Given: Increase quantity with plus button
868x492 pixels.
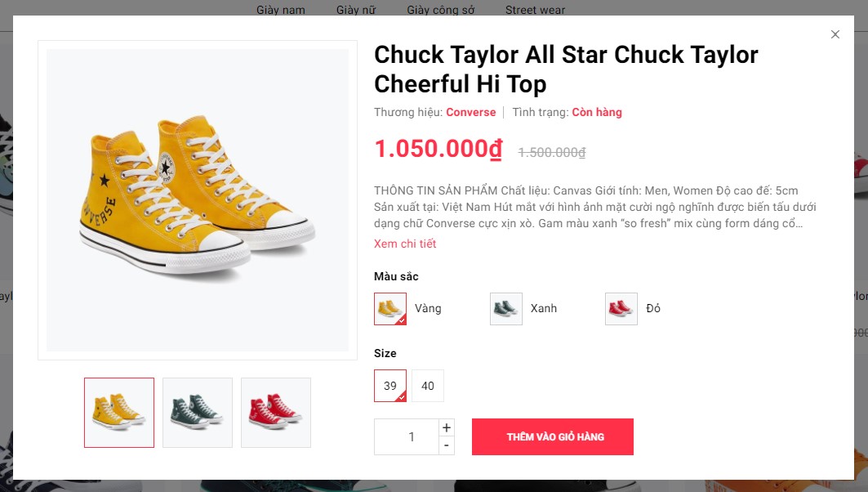Looking at the screenshot, I should [447, 427].
